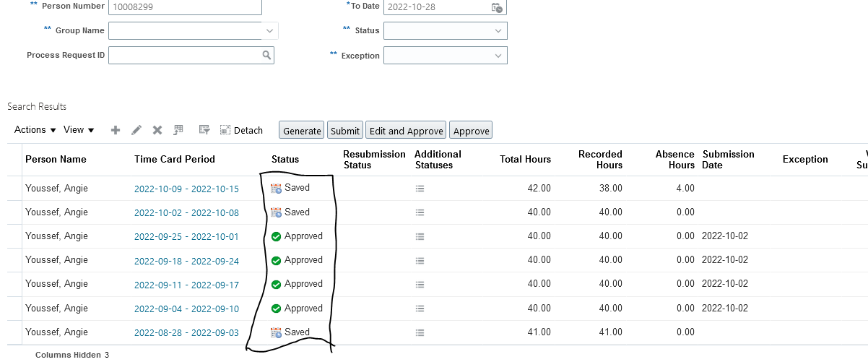Click the pencil Edit icon in toolbar
The image size is (868, 362).
point(136,130)
